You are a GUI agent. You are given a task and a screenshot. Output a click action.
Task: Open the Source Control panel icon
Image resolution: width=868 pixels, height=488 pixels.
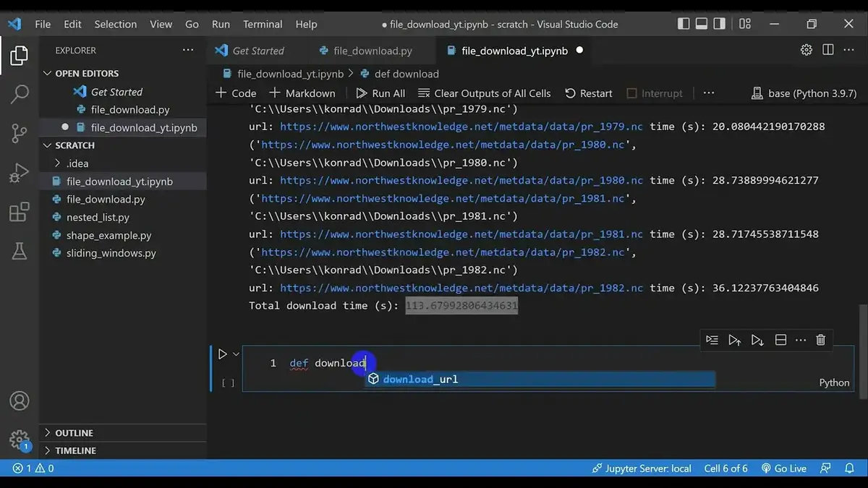pyautogui.click(x=19, y=133)
